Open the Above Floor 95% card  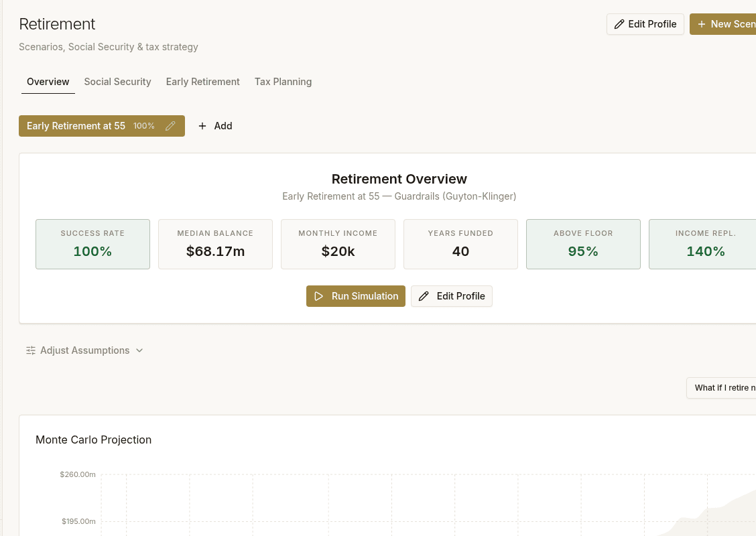(583, 244)
